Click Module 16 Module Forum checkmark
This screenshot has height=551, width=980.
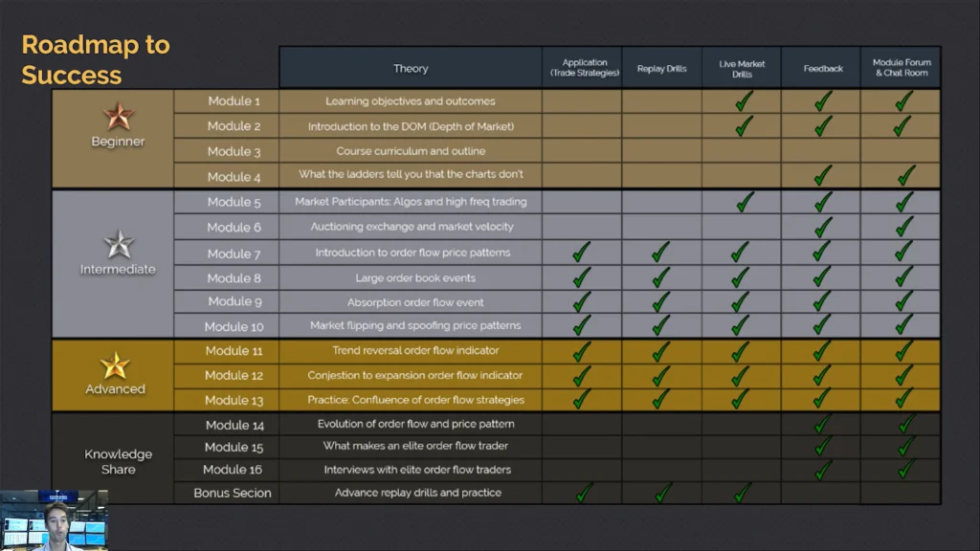906,469
